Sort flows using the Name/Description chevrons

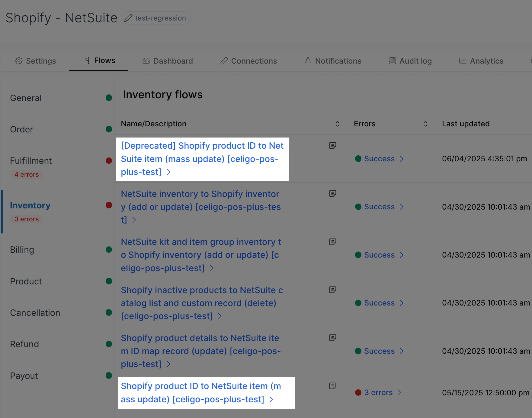(338, 124)
